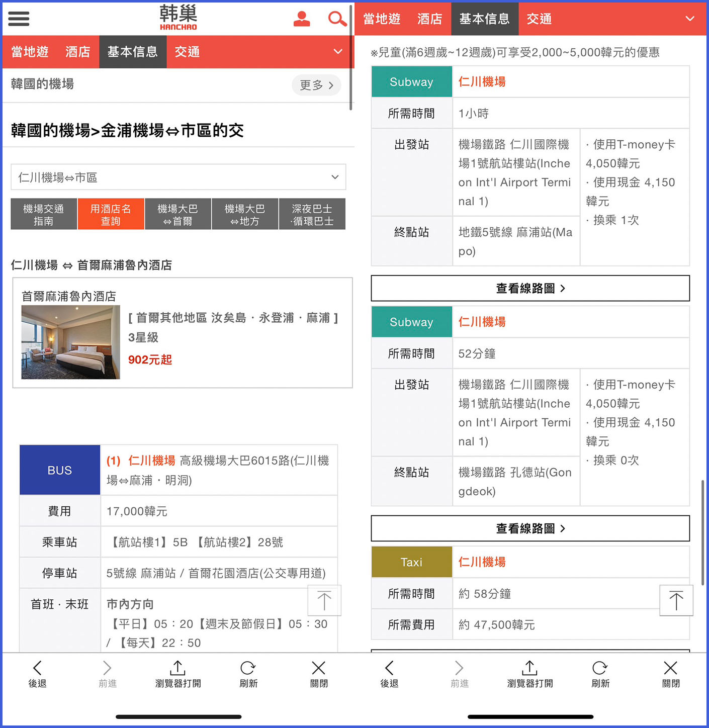Refresh the page with the 刷新 icon
Image resolution: width=709 pixels, height=728 pixels.
point(248,674)
